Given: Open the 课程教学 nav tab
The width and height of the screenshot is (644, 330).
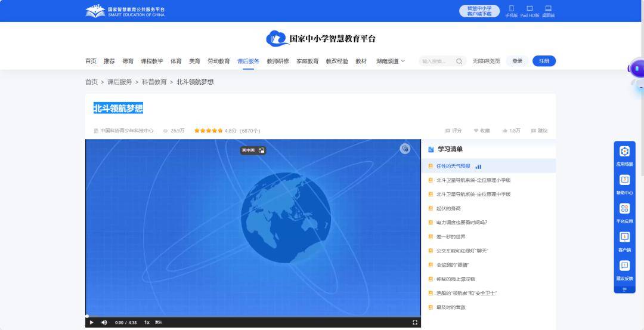Looking at the screenshot, I should coord(152,61).
